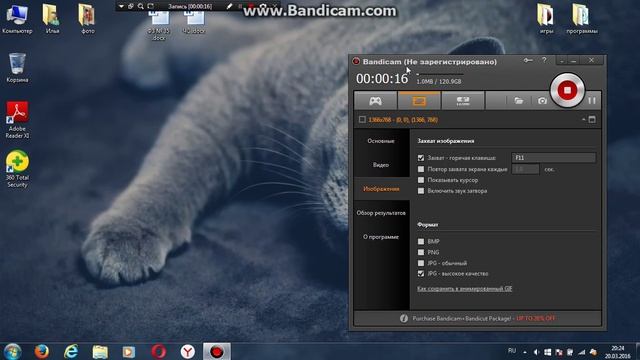Open the media player taskbar icon

(x=129, y=351)
